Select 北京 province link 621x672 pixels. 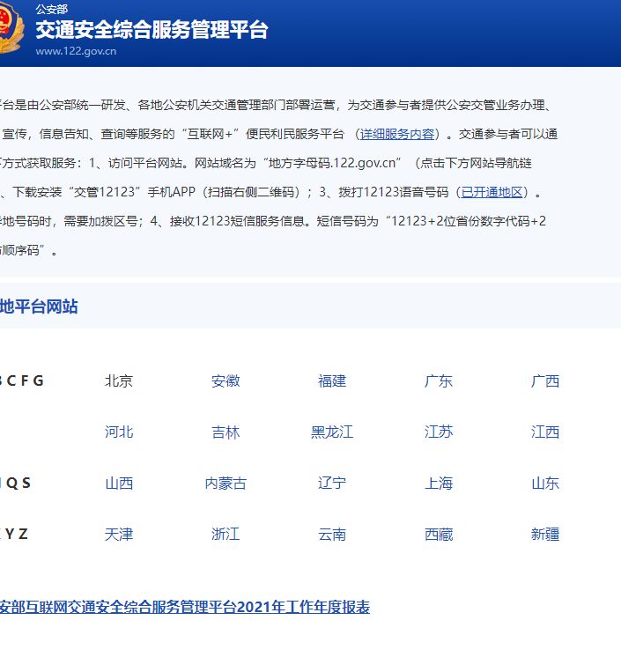pyautogui.click(x=119, y=380)
